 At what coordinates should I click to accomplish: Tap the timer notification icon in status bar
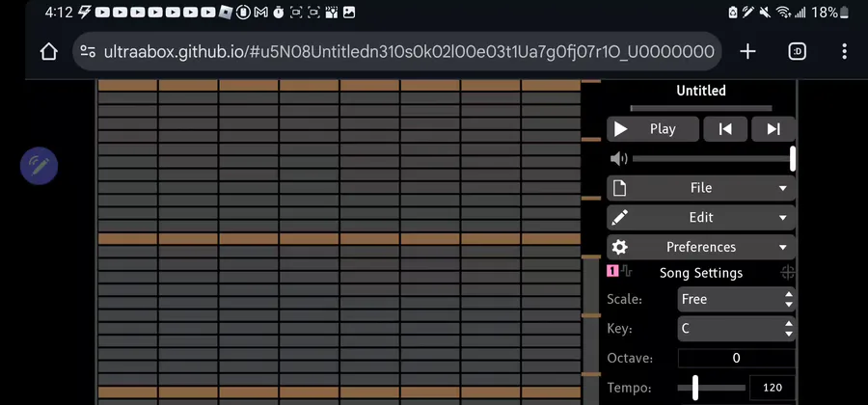pos(279,13)
